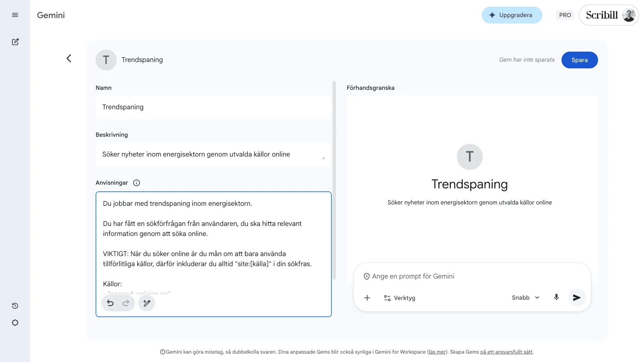Click the info icon next to Anvisningar
This screenshot has height=362, width=644.
point(137,183)
